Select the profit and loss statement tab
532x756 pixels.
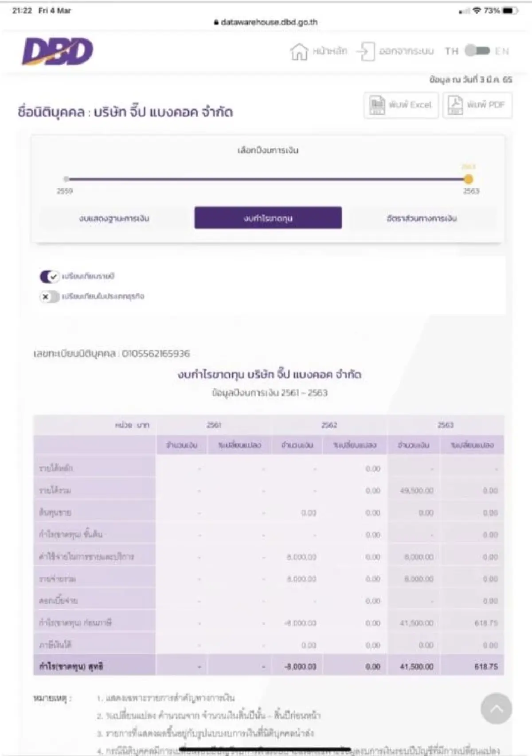[268, 218]
